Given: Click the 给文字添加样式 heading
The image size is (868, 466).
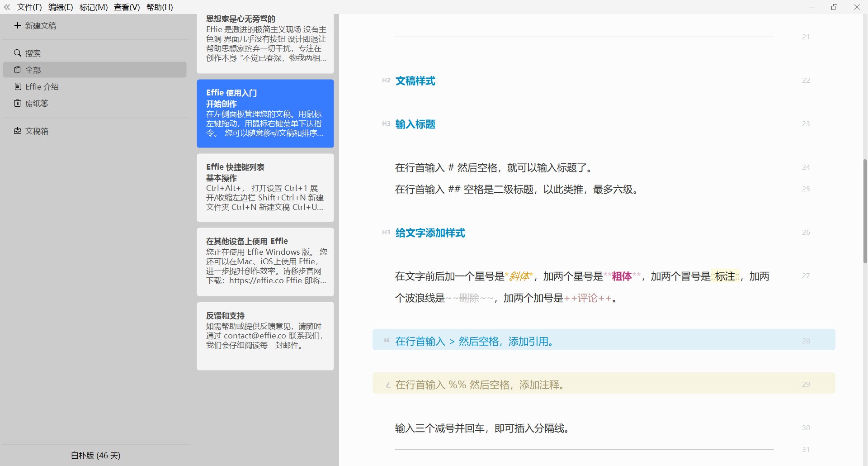Looking at the screenshot, I should tap(430, 233).
